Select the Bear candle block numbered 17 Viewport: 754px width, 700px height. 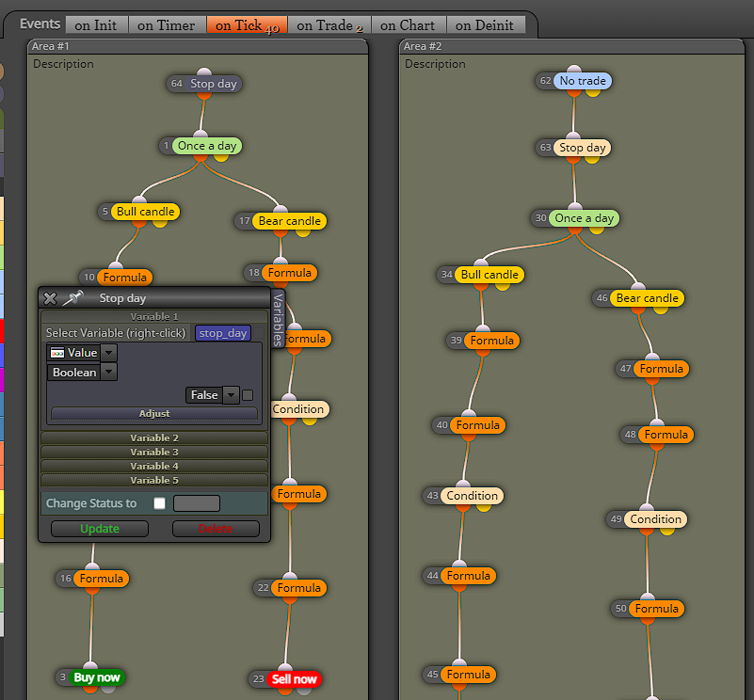289,221
